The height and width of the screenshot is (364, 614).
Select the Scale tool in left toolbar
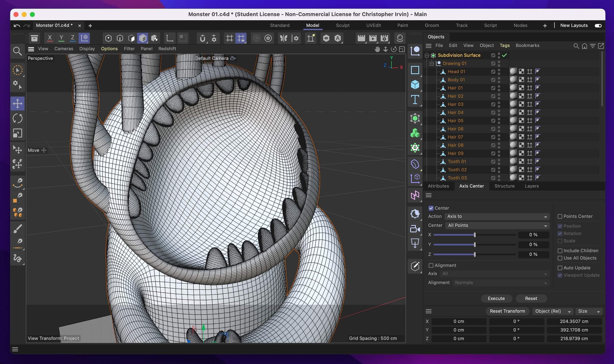[17, 133]
